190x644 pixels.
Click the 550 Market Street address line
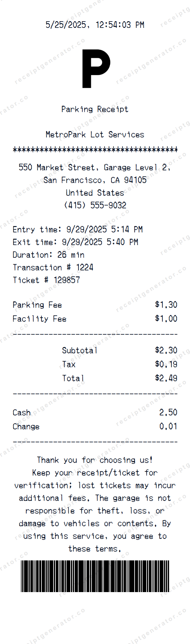95,167
